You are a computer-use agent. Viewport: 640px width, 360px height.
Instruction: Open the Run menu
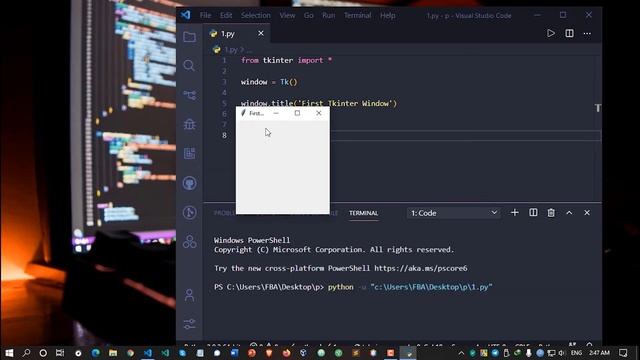tap(329, 16)
